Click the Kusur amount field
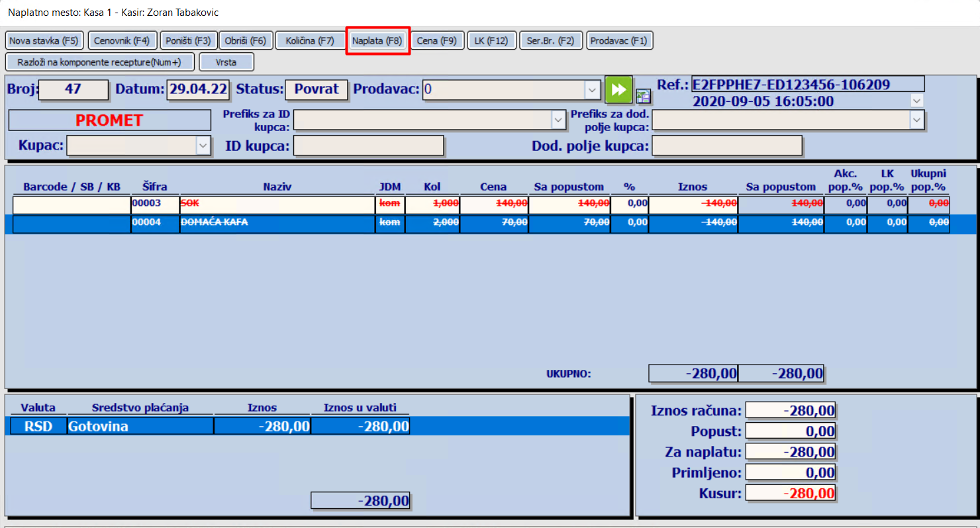 point(791,493)
